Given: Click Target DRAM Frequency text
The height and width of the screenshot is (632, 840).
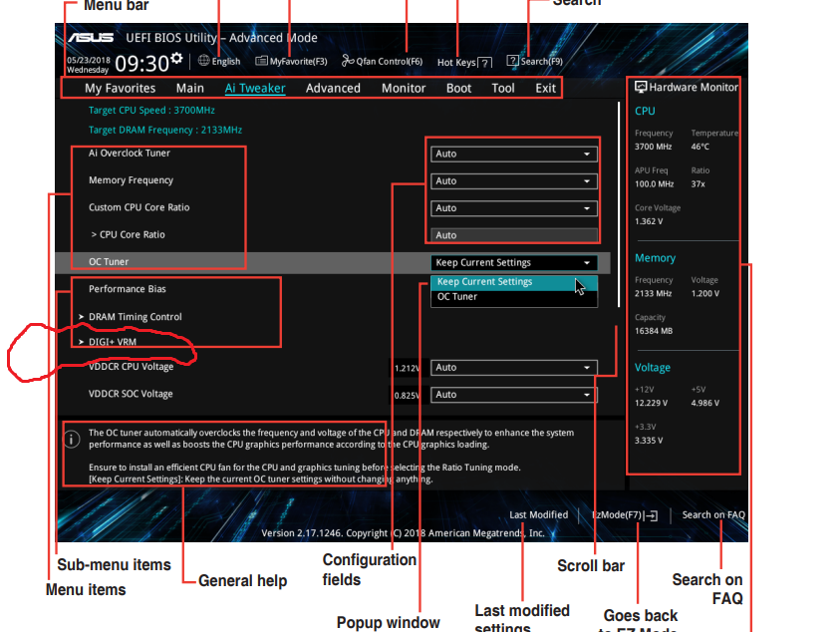Looking at the screenshot, I should 165,131.
